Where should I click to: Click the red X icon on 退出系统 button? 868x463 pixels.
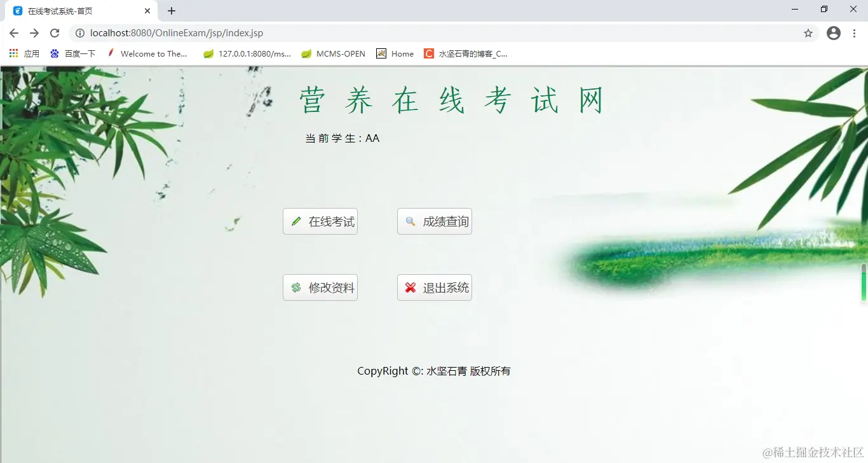[410, 287]
